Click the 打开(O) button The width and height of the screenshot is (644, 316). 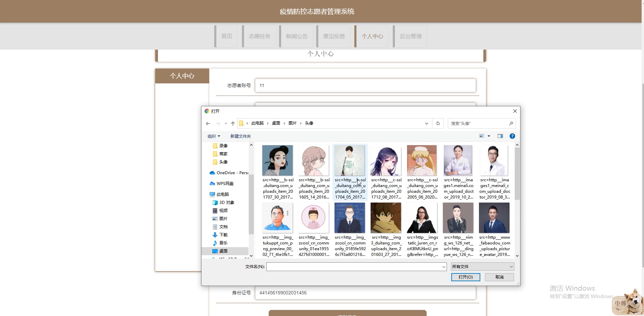click(465, 277)
